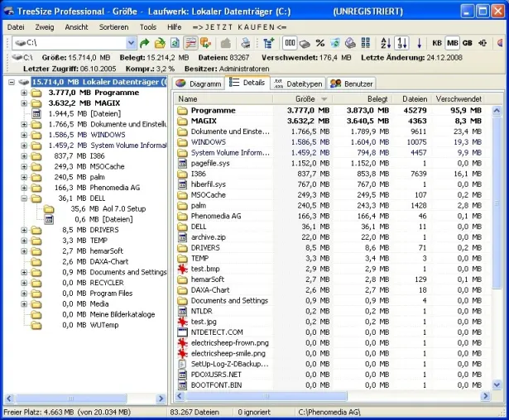Click the red splat icon of test.bmp
This screenshot has width=509, height=420.
(x=182, y=269)
